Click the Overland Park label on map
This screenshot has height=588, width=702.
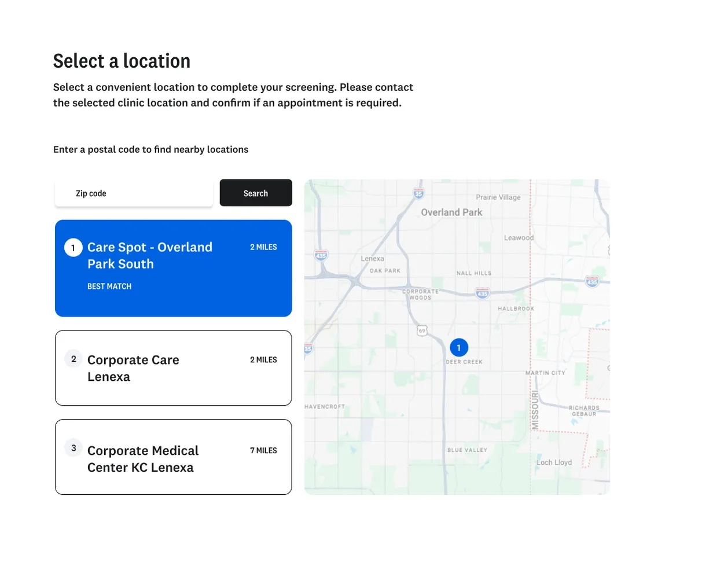click(x=451, y=212)
